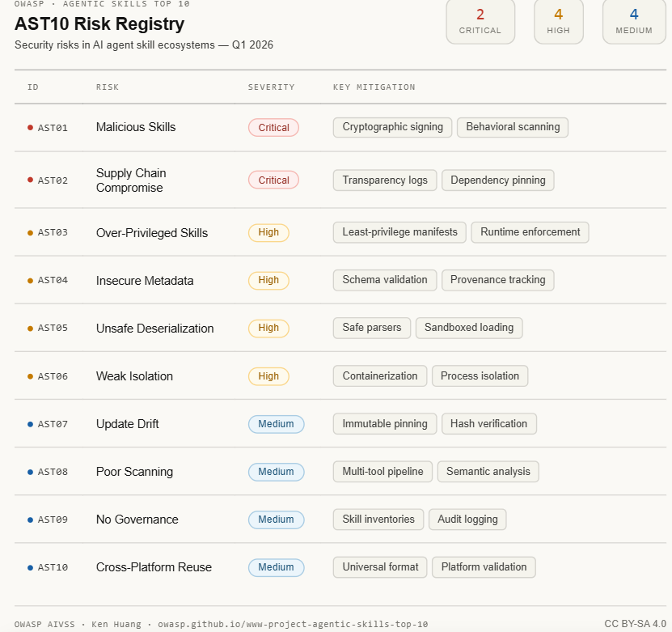The width and height of the screenshot is (672, 632).
Task: Select the AST08 row ID
Action: pos(53,472)
